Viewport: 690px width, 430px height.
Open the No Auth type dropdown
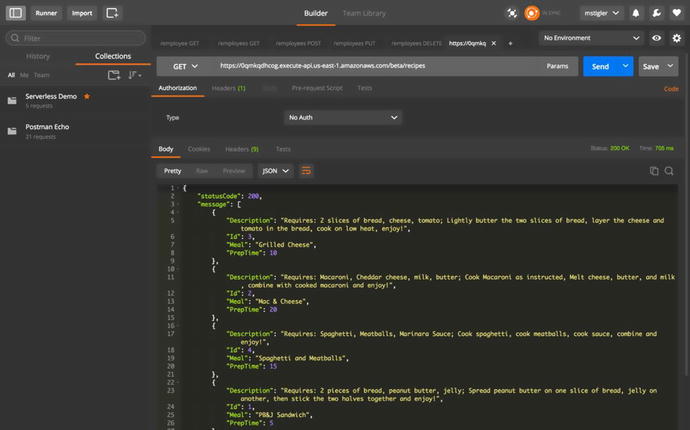[x=342, y=117]
